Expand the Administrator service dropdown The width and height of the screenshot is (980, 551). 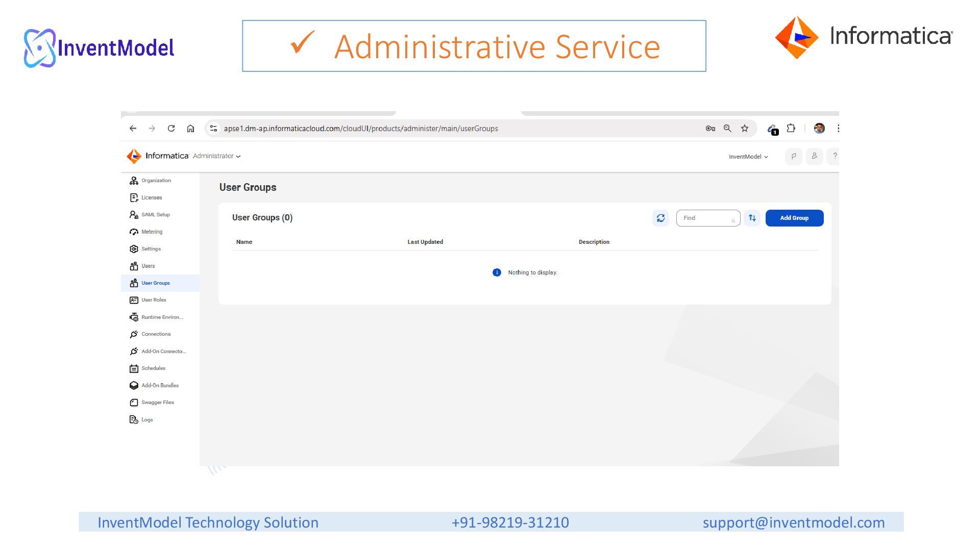coord(216,156)
